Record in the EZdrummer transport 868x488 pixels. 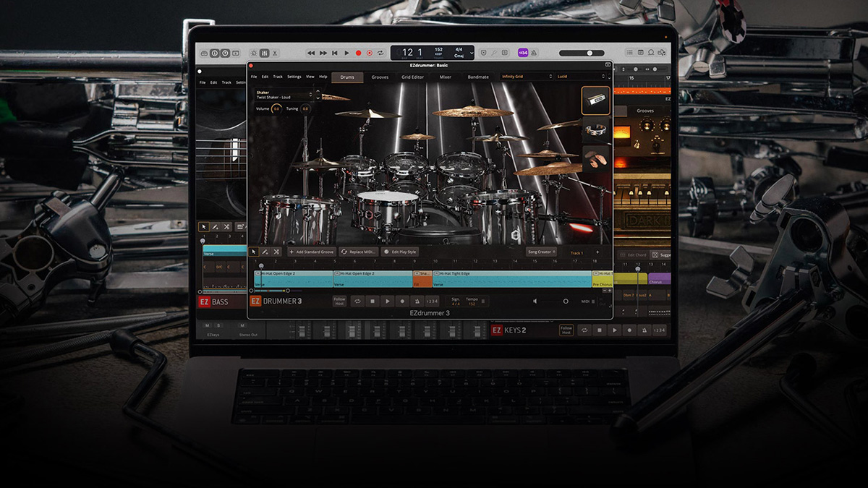[402, 301]
